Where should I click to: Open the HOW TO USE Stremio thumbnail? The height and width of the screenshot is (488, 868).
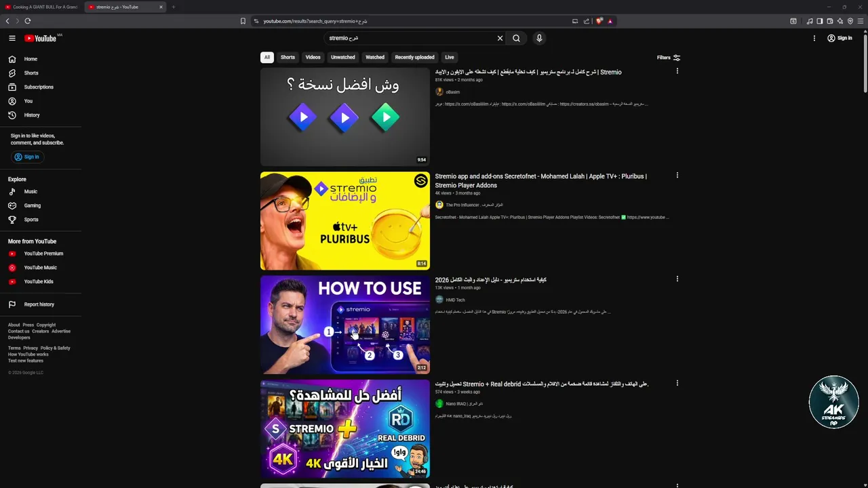click(x=345, y=325)
